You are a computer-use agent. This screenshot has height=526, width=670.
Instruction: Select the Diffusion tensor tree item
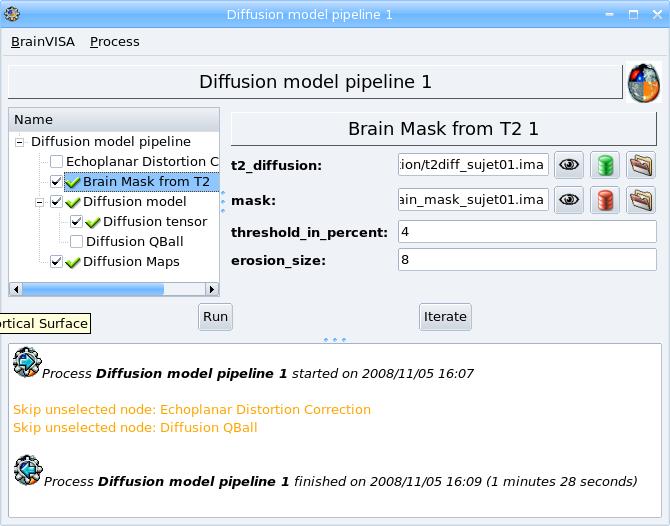(155, 221)
